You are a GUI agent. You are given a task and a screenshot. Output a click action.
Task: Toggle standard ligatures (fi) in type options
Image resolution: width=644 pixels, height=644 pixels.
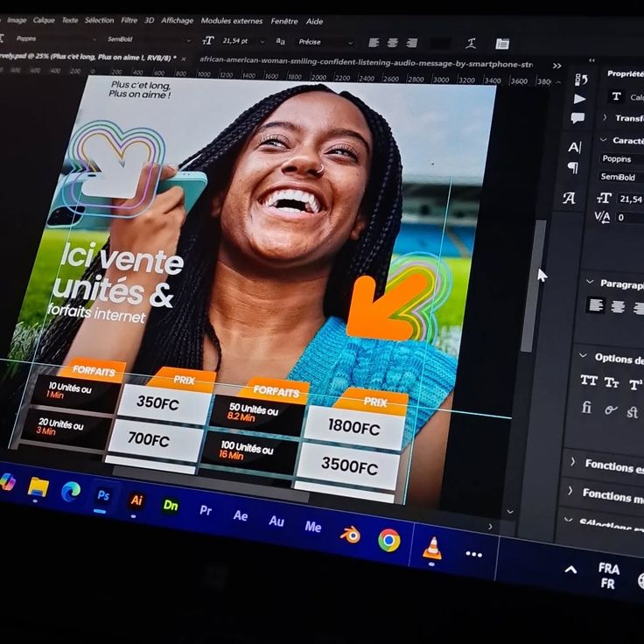coord(586,408)
